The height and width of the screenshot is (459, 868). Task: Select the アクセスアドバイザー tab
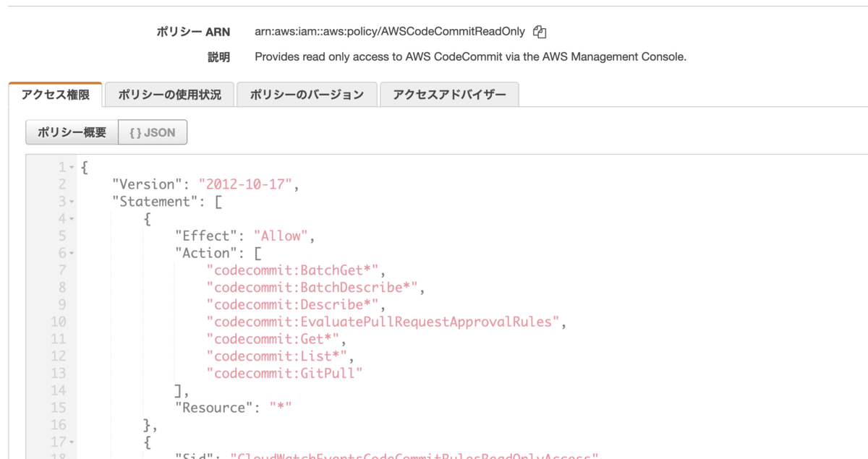click(450, 95)
